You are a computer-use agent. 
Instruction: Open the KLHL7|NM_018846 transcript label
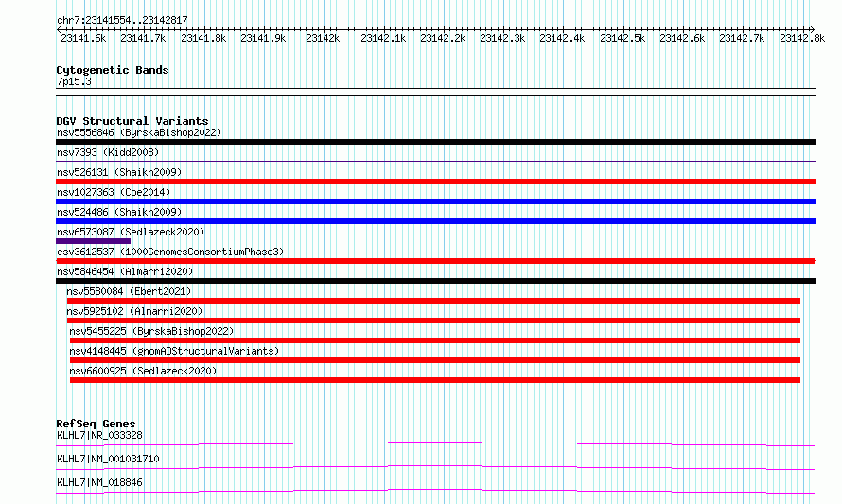99,482
